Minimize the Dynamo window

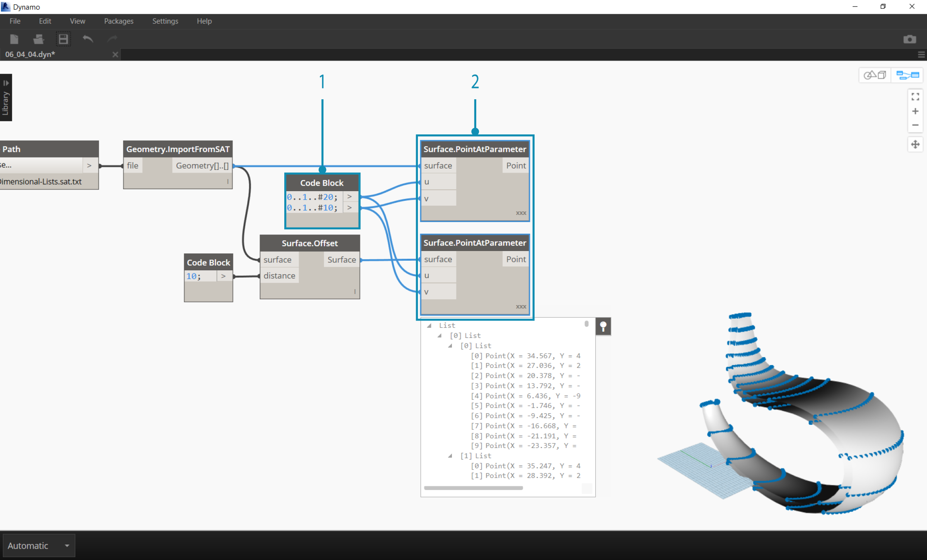[855, 7]
